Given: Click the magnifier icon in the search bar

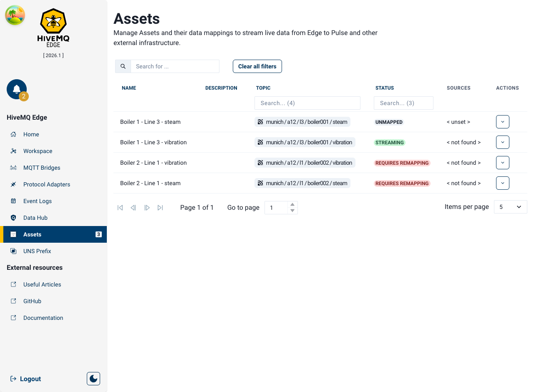Looking at the screenshot, I should click(x=123, y=66).
